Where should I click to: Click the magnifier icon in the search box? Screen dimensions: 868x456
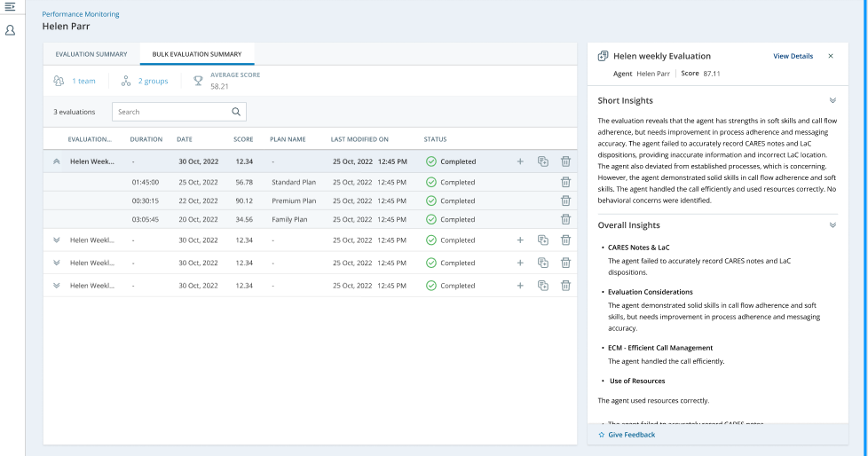click(x=236, y=112)
